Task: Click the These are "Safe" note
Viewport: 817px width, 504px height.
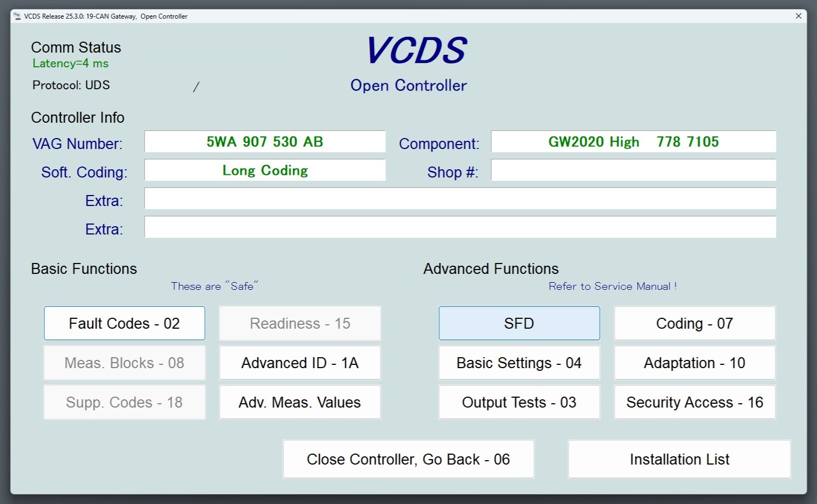Action: [214, 286]
